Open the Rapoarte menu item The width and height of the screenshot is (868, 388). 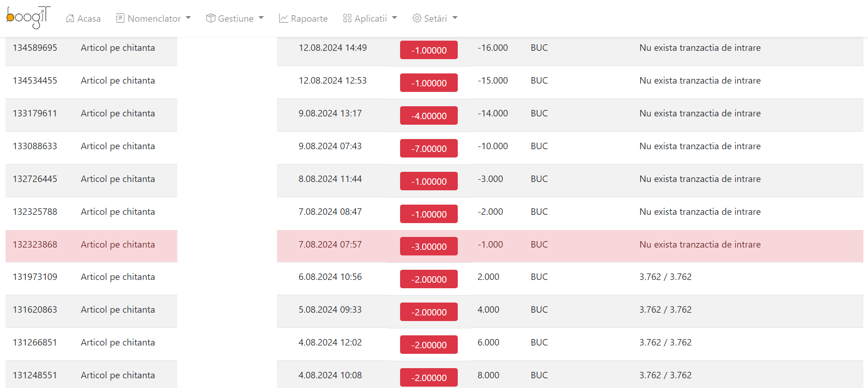pyautogui.click(x=304, y=18)
